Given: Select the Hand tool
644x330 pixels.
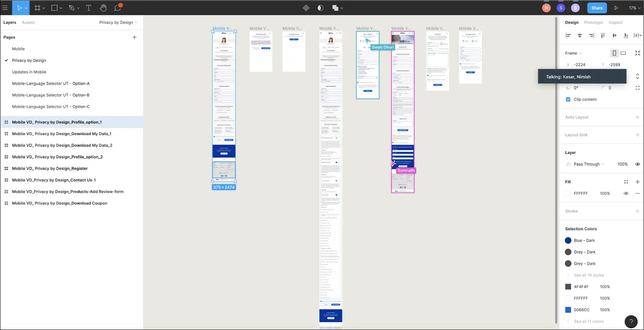Looking at the screenshot, I should point(103,8).
